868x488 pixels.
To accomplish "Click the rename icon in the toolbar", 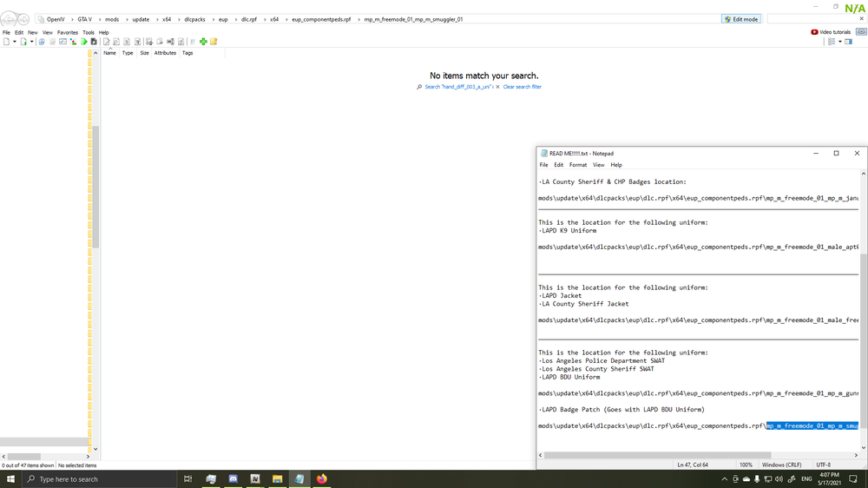I will (170, 42).
